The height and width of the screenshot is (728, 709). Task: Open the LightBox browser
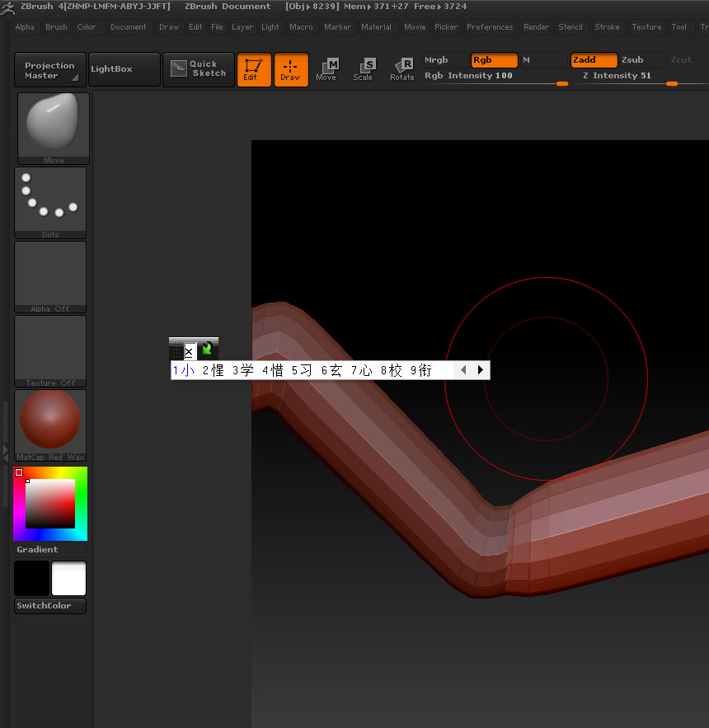[123, 69]
